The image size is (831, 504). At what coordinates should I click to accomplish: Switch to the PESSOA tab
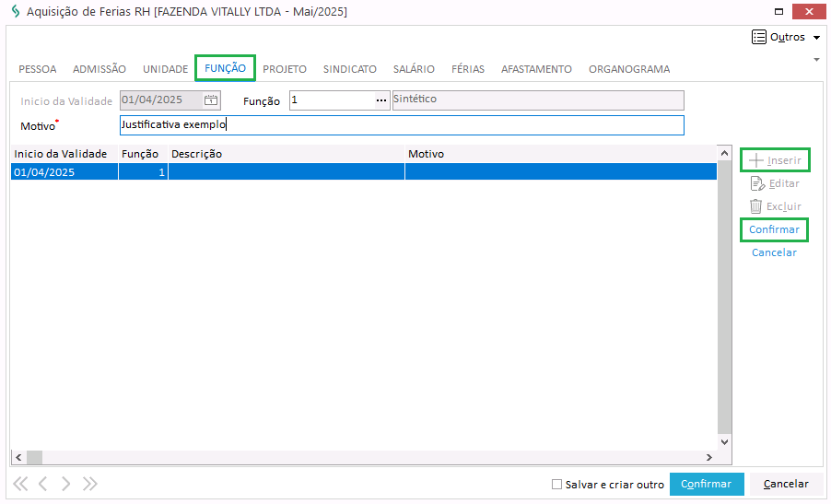(37, 69)
